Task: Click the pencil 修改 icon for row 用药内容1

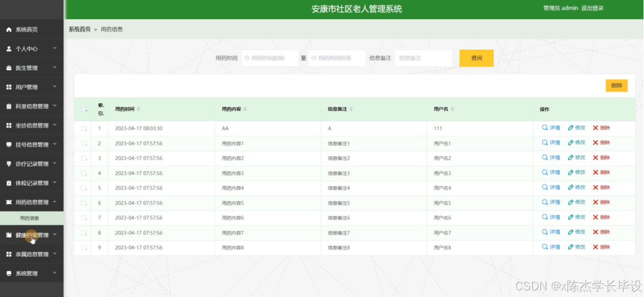Action: pos(570,143)
